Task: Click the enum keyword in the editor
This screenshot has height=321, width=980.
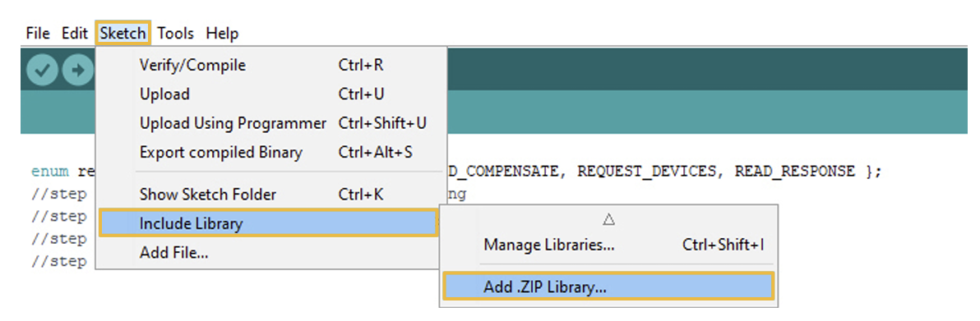Action: click(49, 172)
